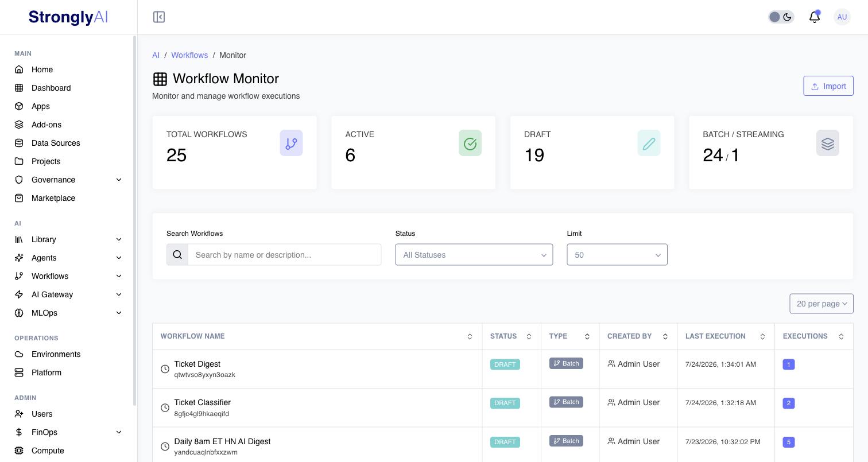The height and width of the screenshot is (462, 868).
Task: Click the DRAFT badge for Ticket Digest
Action: click(x=505, y=364)
